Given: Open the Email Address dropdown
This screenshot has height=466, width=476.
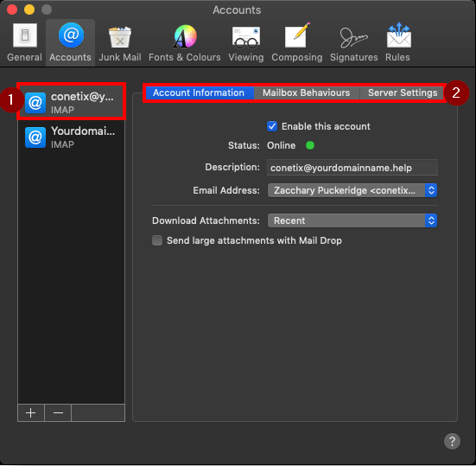Looking at the screenshot, I should [352, 190].
